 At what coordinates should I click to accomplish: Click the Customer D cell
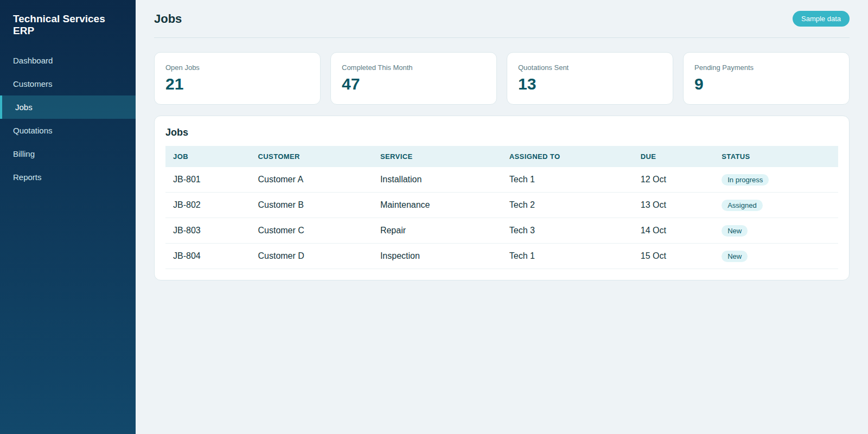pos(281,256)
